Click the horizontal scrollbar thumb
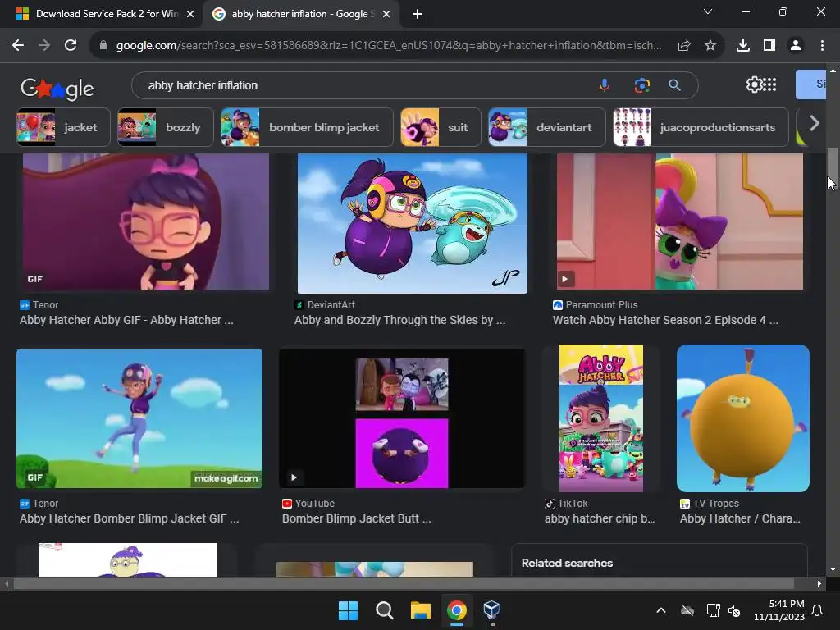The image size is (840, 630). point(404,583)
